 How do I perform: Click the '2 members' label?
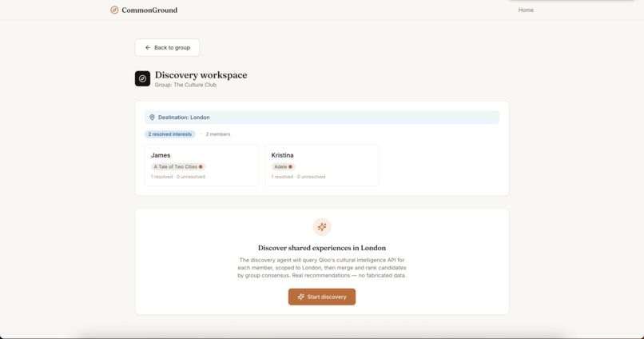click(x=218, y=134)
